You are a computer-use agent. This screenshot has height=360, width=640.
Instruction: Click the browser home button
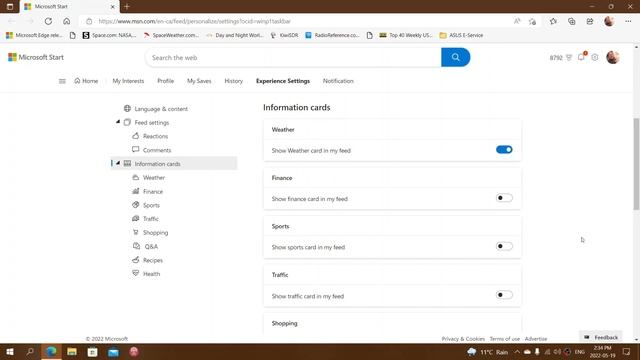coord(67,21)
